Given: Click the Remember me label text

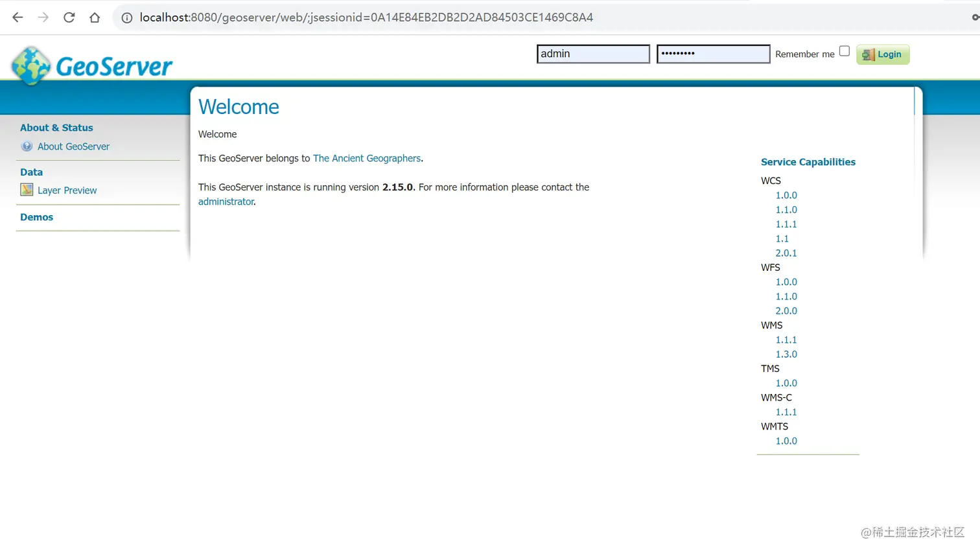Looking at the screenshot, I should point(805,54).
